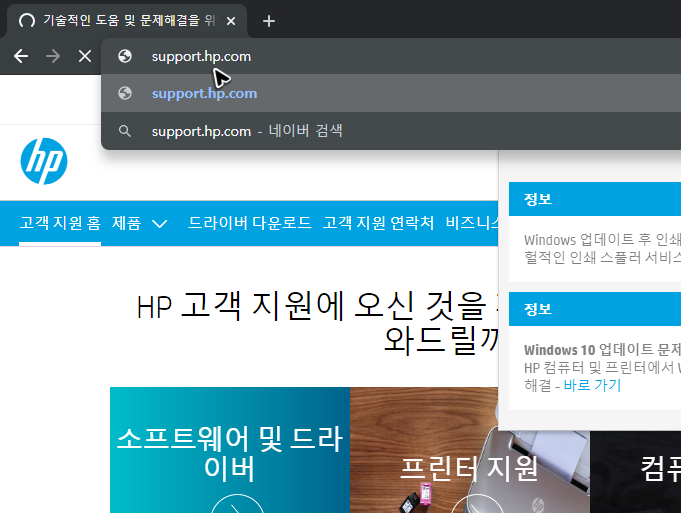Open 고객 지원 연락처 nav link
The image size is (681, 513).
click(378, 223)
